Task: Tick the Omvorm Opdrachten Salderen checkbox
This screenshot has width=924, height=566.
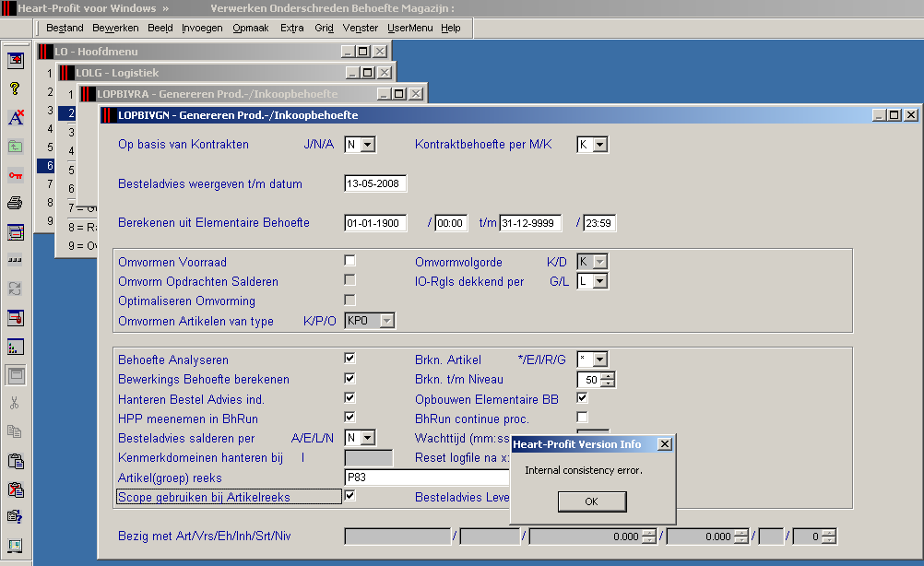Action: click(x=350, y=279)
